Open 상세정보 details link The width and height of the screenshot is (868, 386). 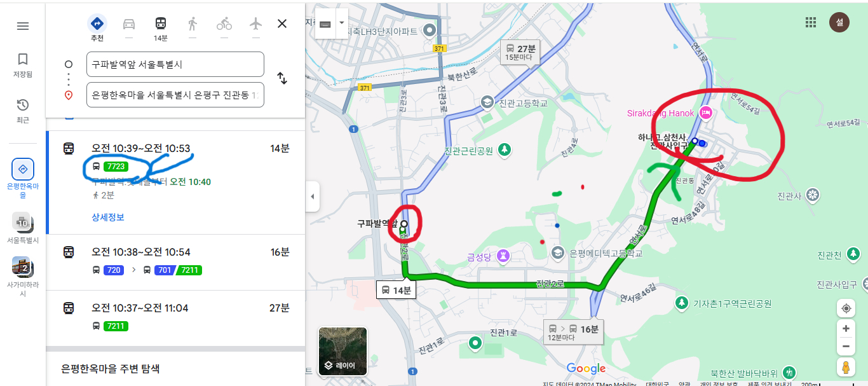(x=108, y=217)
